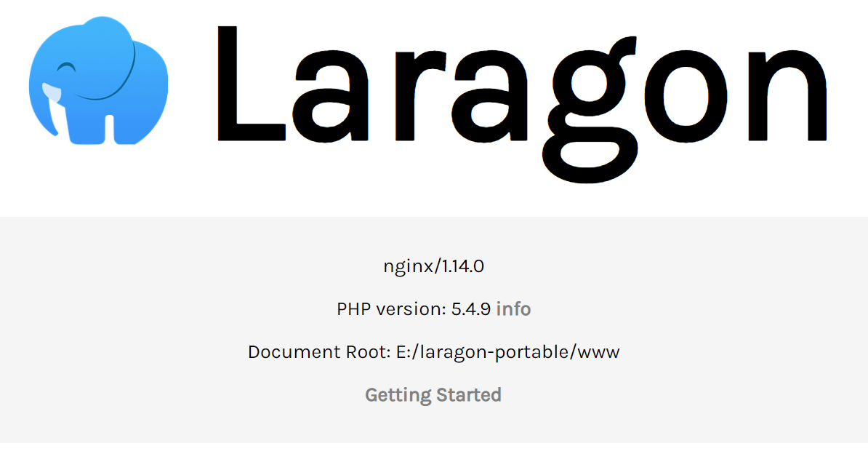This screenshot has height=454, width=868.
Task: Click E:/laragon-portable/www in the path
Action: (508, 352)
